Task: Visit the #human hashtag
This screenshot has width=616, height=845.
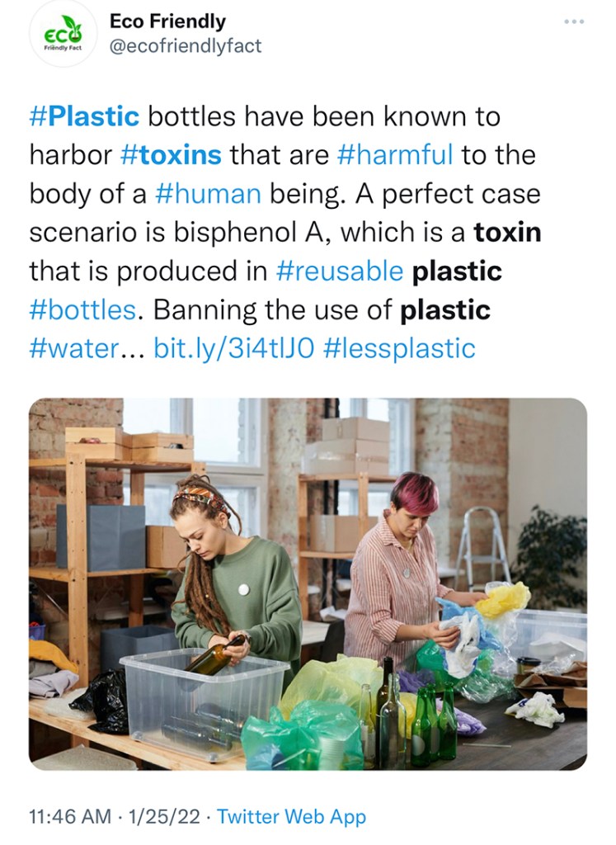Action: (x=208, y=194)
